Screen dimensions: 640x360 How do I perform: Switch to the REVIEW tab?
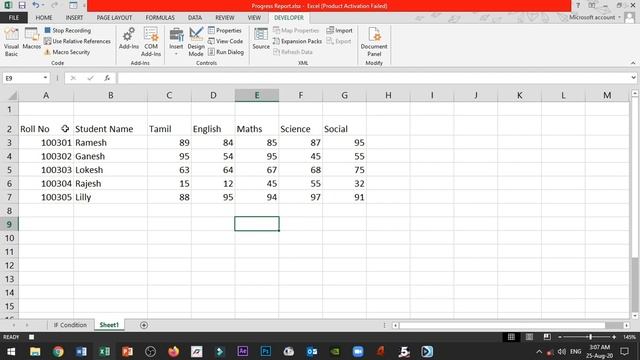point(224,18)
